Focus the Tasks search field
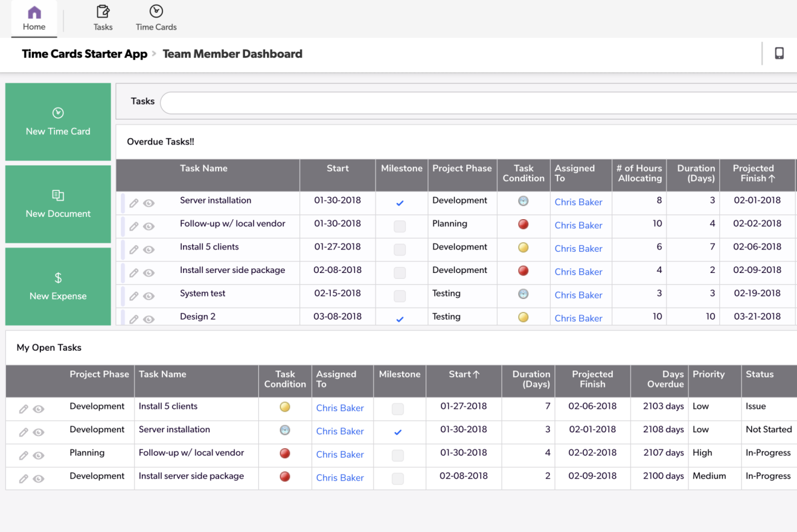 pos(477,103)
